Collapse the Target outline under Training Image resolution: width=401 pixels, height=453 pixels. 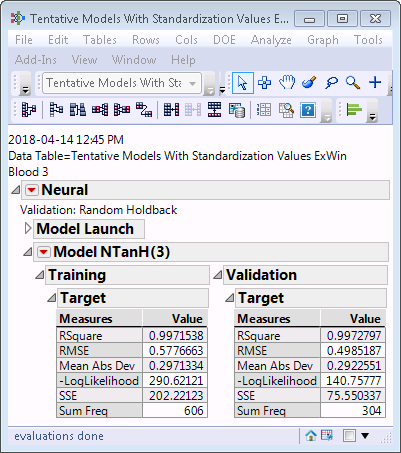52,298
